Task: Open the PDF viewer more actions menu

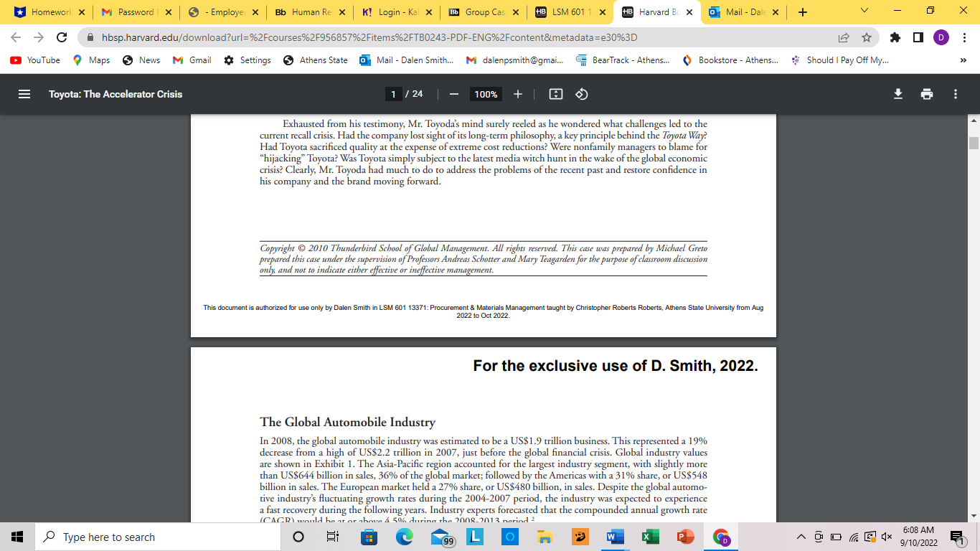Action: [956, 94]
